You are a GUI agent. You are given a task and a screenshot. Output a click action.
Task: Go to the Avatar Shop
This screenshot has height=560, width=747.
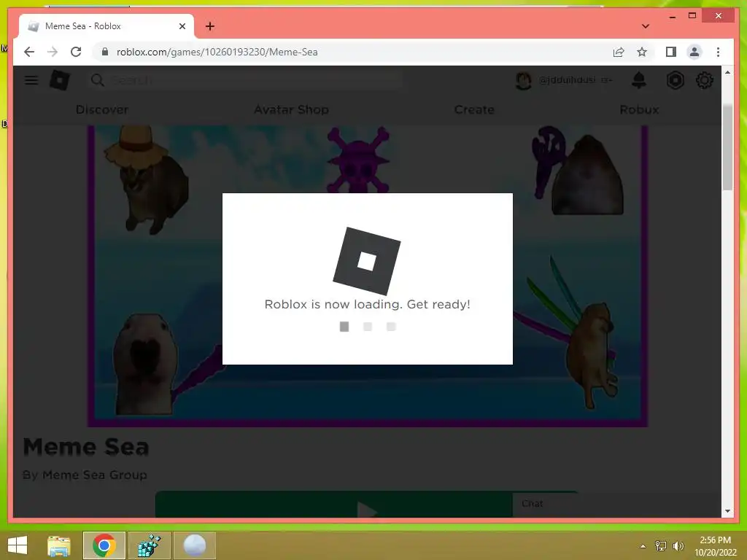click(291, 109)
